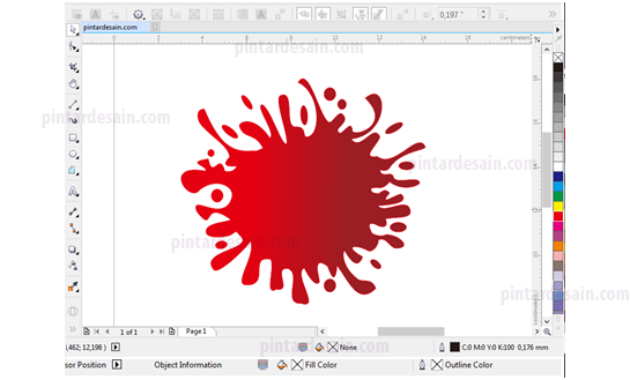This screenshot has width=630, height=380.
Task: Click the No Color swatch atop the palette
Action: (x=558, y=57)
